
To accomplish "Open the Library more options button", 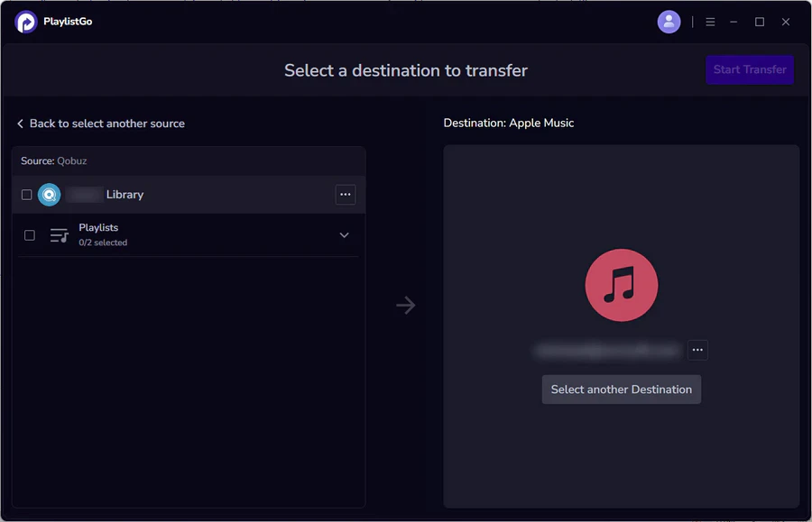I will click(346, 195).
